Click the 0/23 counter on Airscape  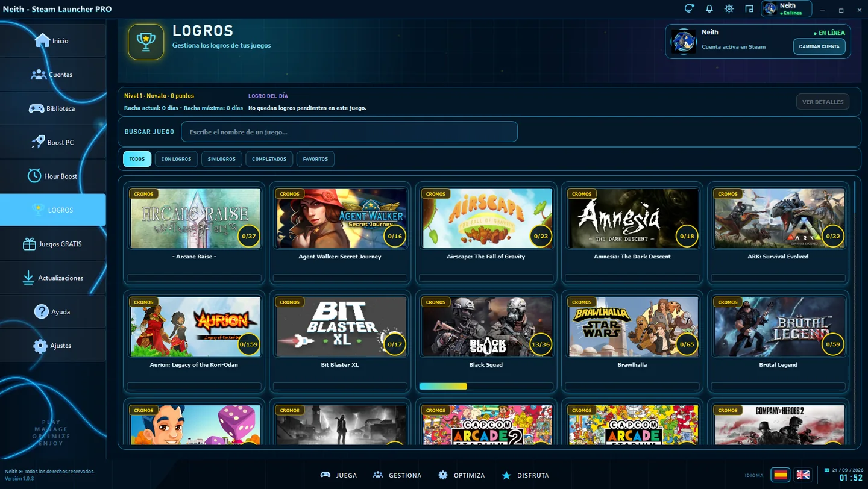pyautogui.click(x=541, y=236)
